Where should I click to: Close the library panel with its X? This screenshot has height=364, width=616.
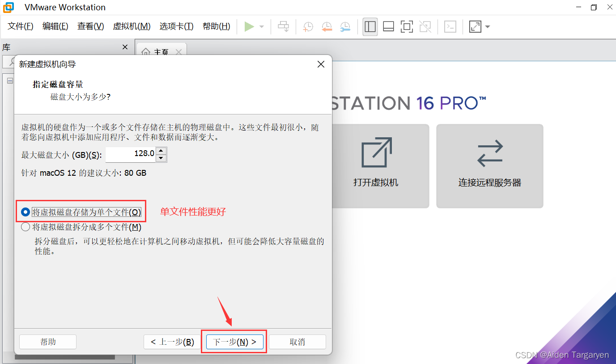125,47
